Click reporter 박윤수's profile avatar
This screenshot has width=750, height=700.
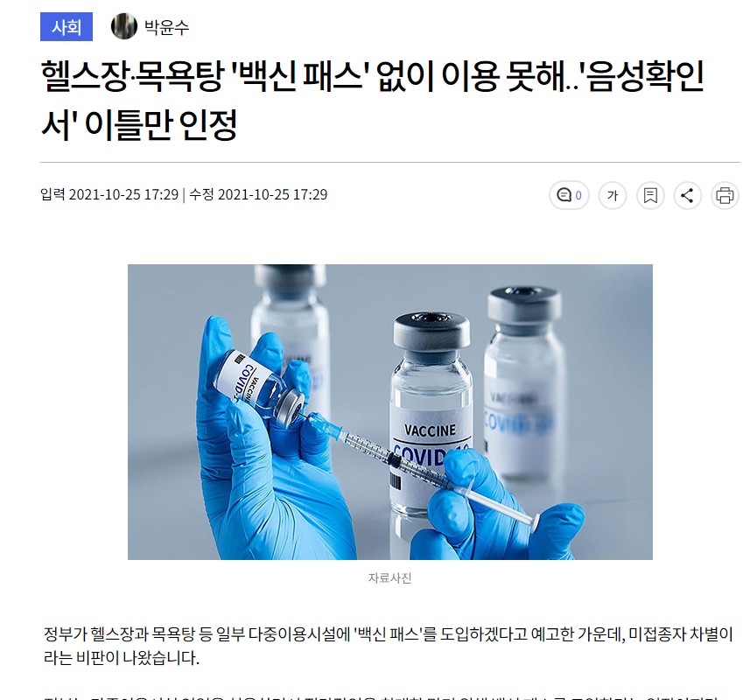click(x=124, y=26)
